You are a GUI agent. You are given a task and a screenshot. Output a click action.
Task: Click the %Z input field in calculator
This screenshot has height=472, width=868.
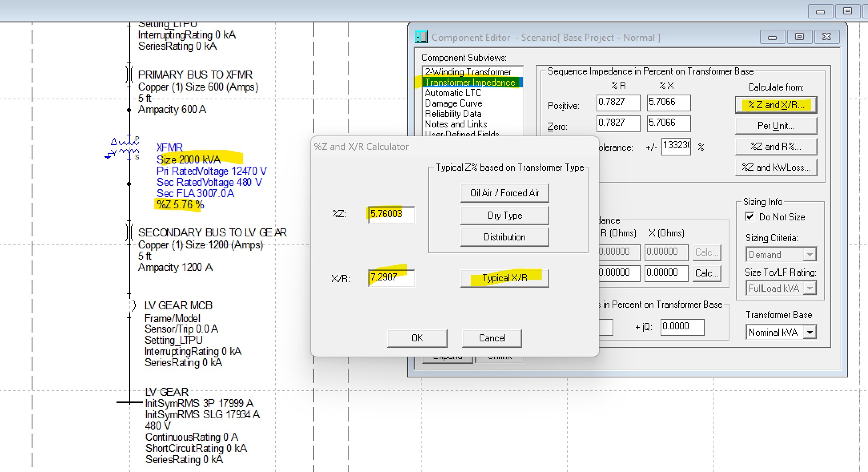click(391, 214)
